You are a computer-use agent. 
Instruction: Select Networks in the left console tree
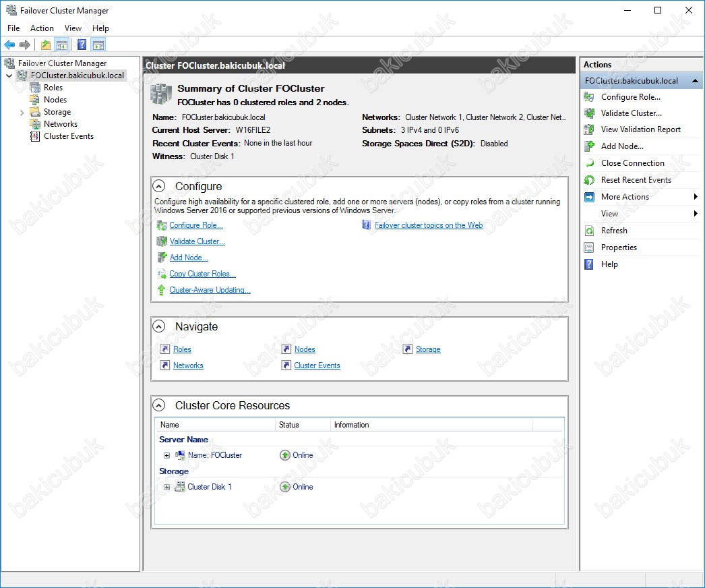(x=60, y=123)
